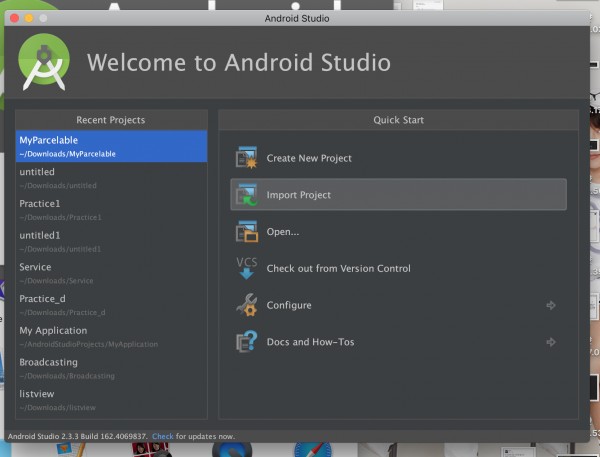Click the Import Project icon
Viewport: 600px width, 457px height.
(246, 194)
